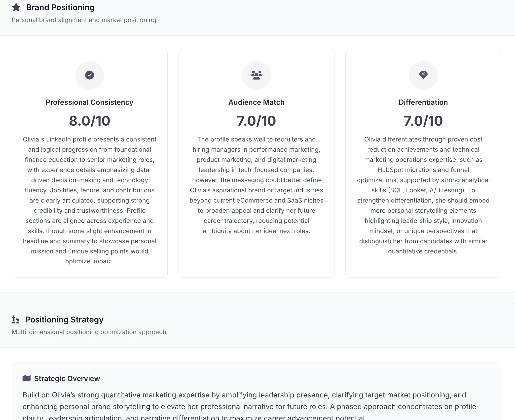Click the Strategic Overview summary paragraph
This screenshot has height=420, width=515.
249,406
